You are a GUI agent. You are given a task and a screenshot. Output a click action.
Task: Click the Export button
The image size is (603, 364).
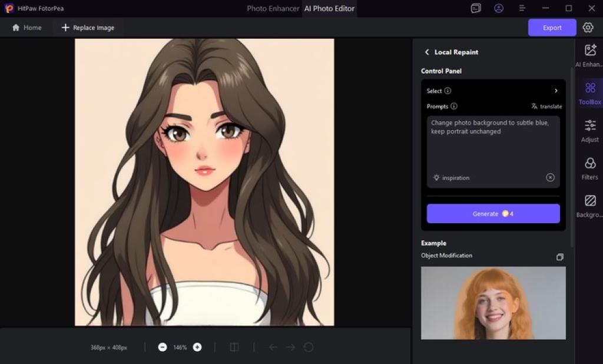coord(552,28)
